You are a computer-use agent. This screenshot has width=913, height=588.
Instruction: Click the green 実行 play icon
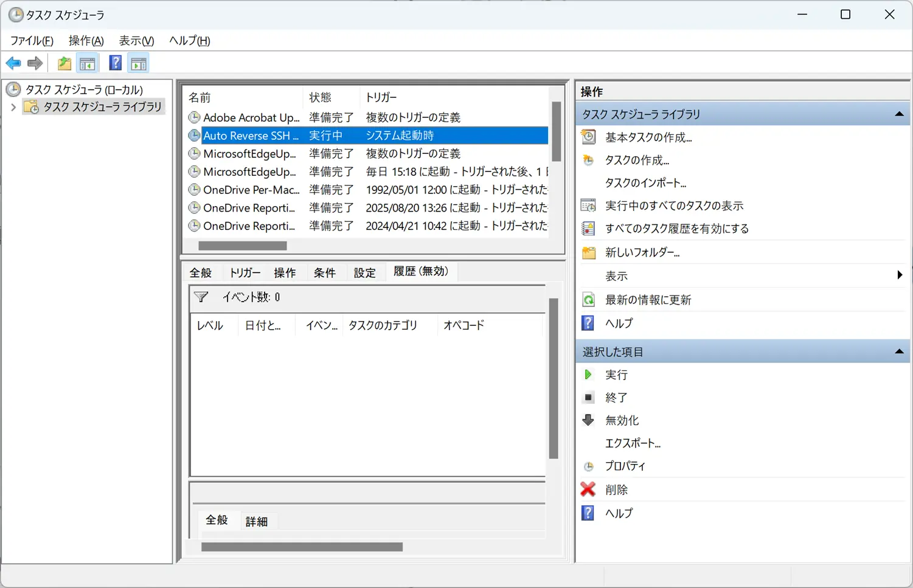[x=588, y=375]
